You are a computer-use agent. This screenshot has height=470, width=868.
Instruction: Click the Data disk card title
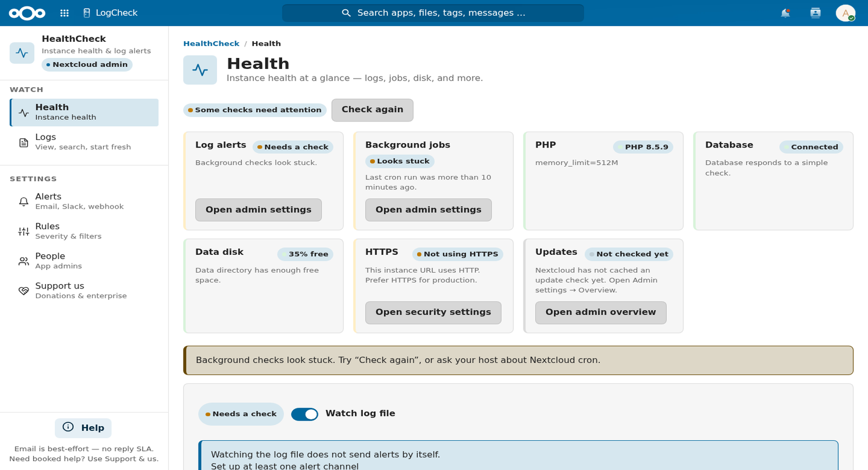click(219, 252)
